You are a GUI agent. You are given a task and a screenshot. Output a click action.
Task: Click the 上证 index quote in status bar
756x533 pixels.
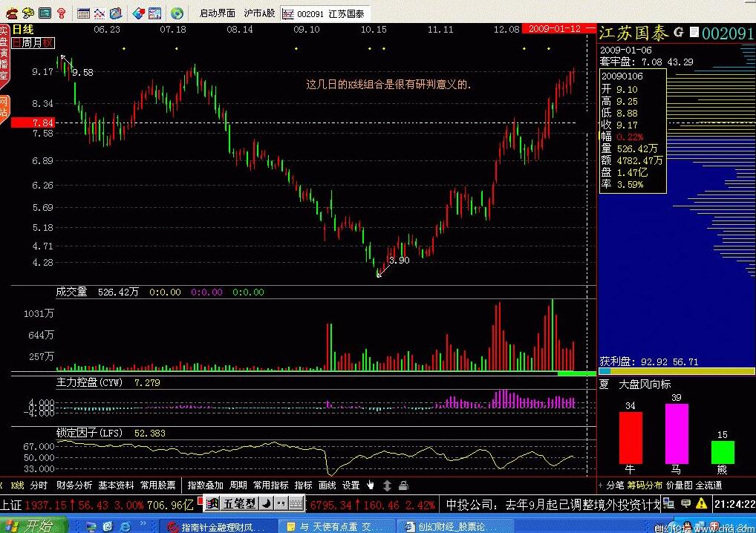click(97, 505)
